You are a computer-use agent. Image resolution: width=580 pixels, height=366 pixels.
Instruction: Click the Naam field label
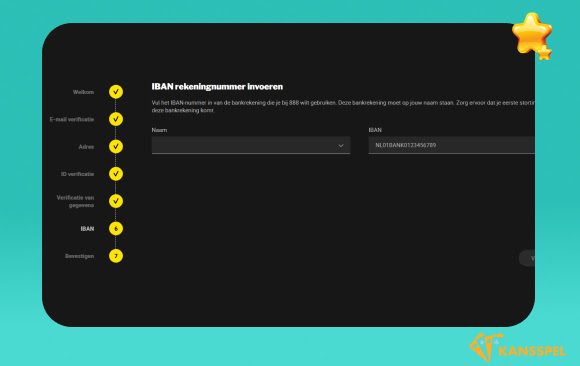click(159, 130)
